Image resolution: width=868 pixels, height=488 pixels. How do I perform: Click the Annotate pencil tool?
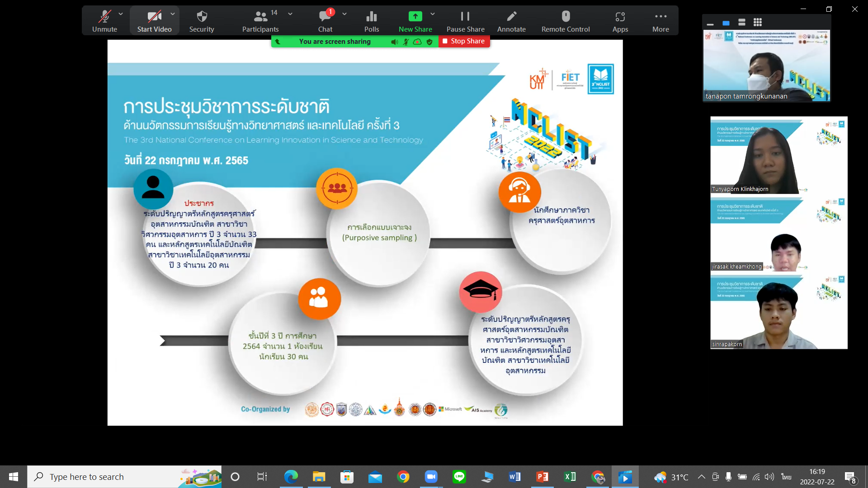tap(511, 21)
